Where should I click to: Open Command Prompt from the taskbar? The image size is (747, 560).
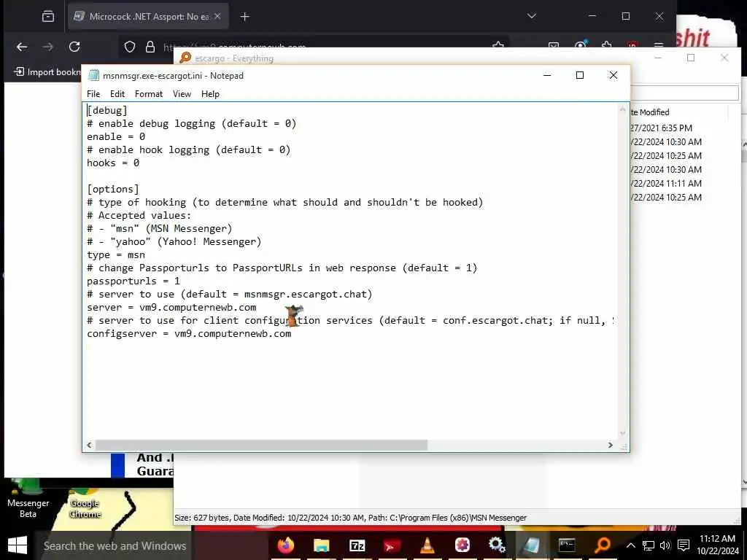click(x=567, y=545)
